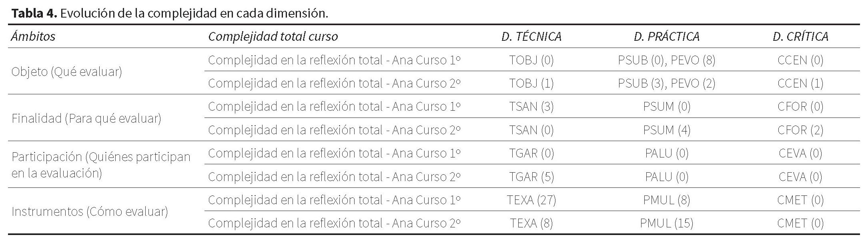The height and width of the screenshot is (243, 868).
Task: Click the 'Complejidad total curso' header
Action: pos(273,36)
